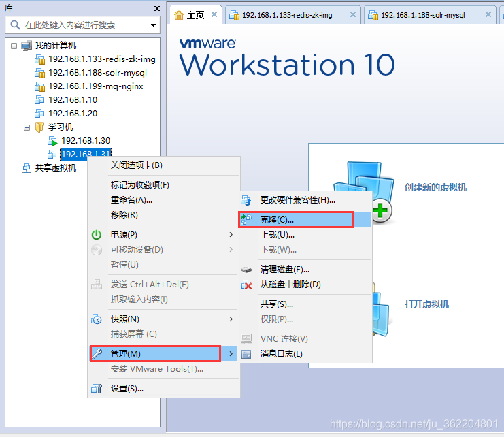Click the 学习机 folder icon
This screenshot has height=437, width=504.
click(39, 127)
